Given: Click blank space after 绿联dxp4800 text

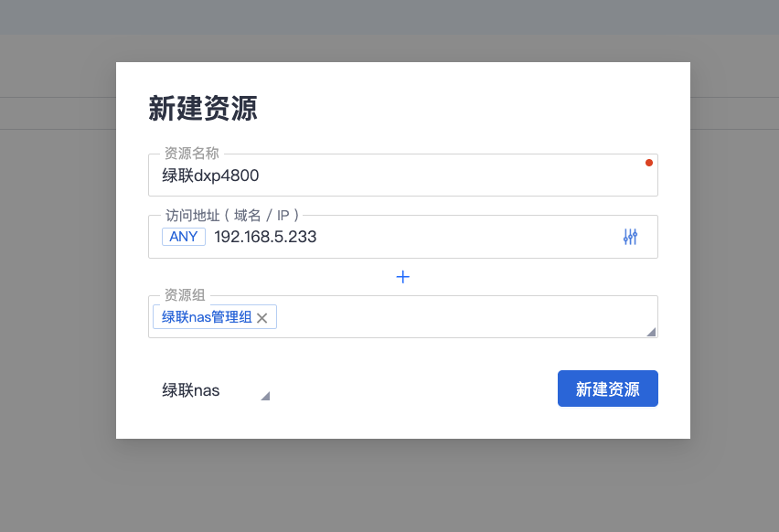Looking at the screenshot, I should (457, 176).
